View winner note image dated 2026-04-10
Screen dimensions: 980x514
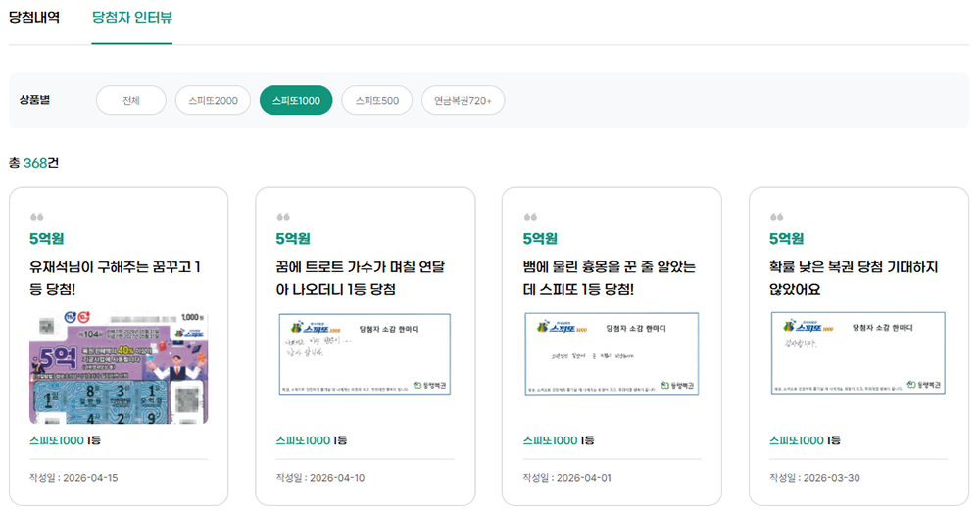click(x=365, y=354)
